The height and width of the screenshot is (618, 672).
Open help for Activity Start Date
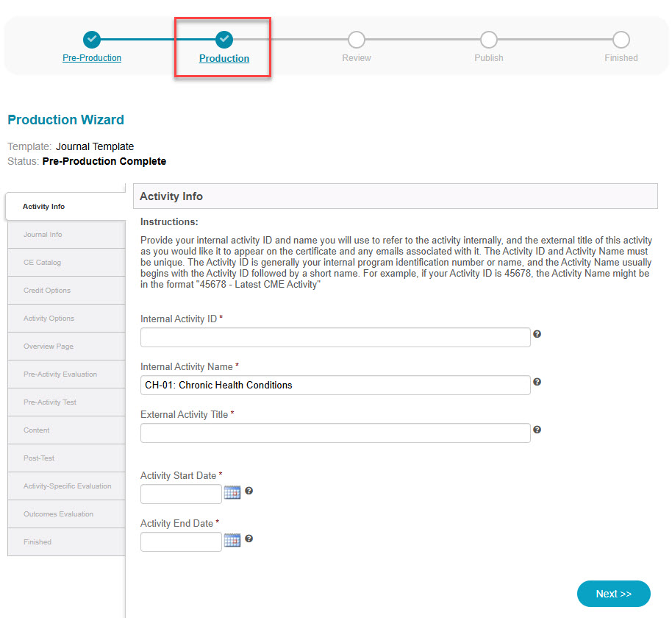[x=249, y=490]
